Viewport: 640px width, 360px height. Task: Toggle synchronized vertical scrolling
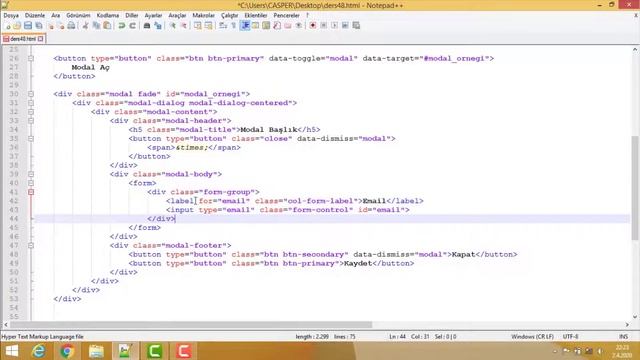[198, 26]
